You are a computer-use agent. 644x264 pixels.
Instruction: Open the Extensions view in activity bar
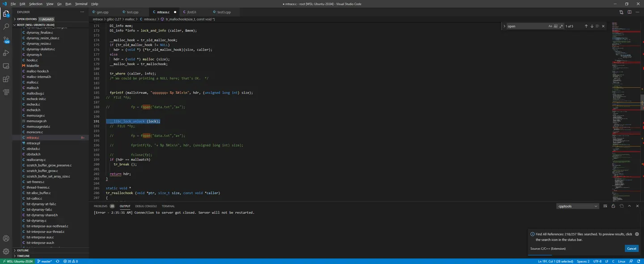[x=6, y=79]
